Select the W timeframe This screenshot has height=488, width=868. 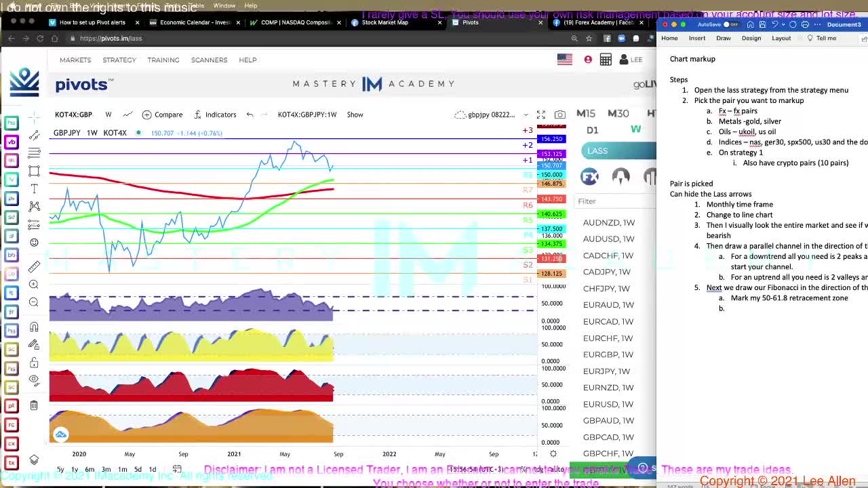click(635, 129)
